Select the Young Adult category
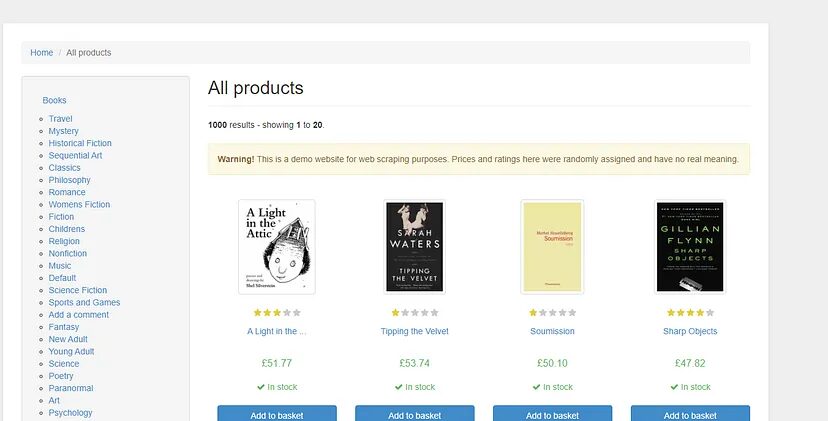This screenshot has height=421, width=828. (x=70, y=352)
